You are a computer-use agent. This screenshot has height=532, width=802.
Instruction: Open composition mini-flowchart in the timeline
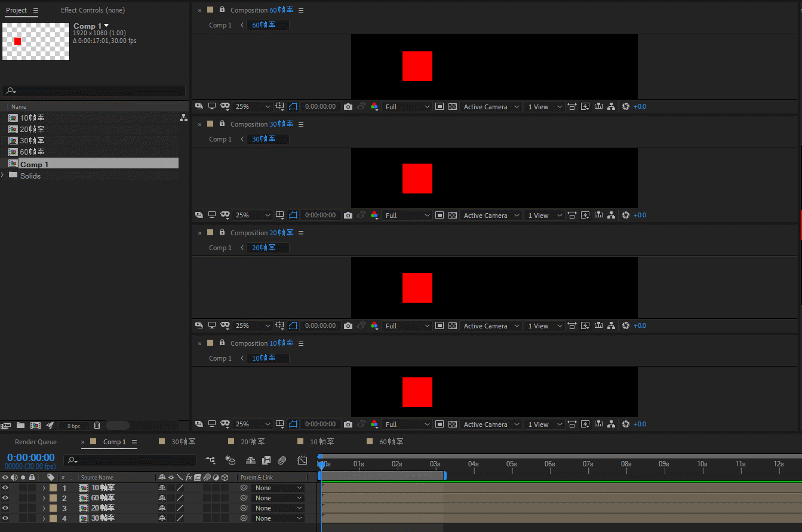(x=211, y=460)
